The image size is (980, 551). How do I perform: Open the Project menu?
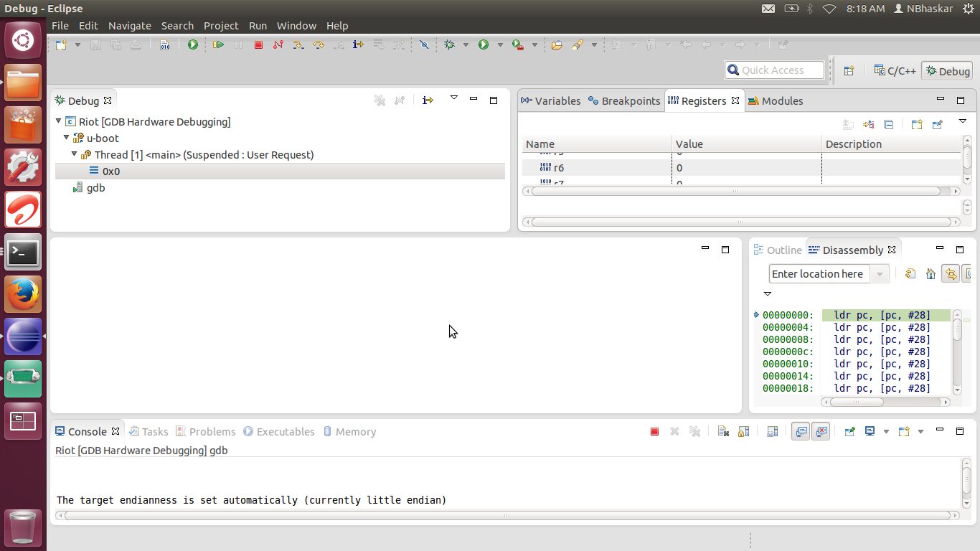[221, 26]
